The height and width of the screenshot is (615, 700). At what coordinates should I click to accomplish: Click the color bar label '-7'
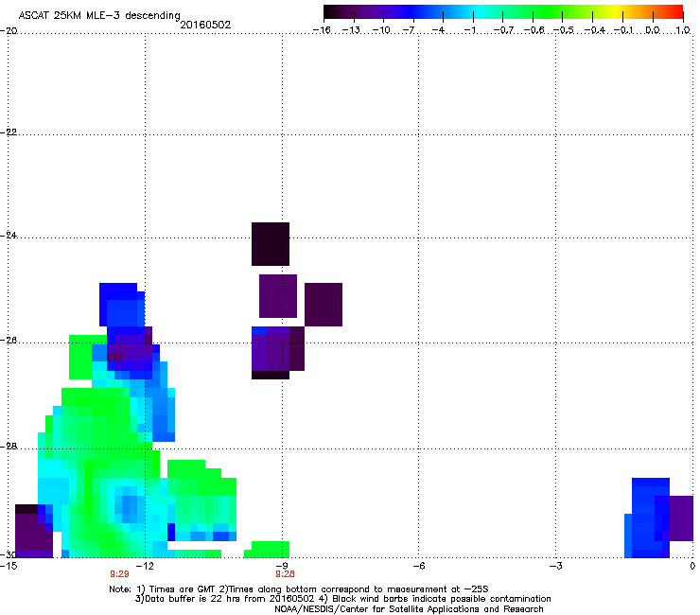click(409, 30)
